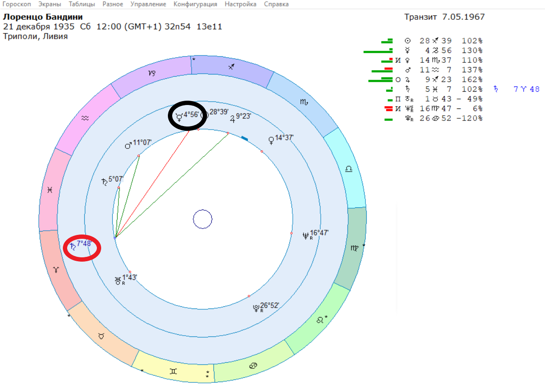The height and width of the screenshot is (392, 545).
Task: Click transit Saturn 7 Aries 48 in table
Action: (517, 89)
